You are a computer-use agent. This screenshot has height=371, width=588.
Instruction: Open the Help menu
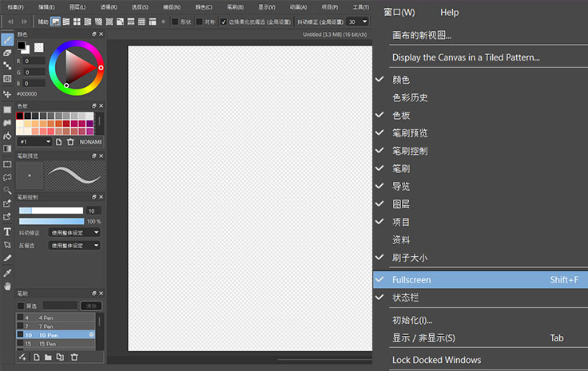click(x=449, y=12)
